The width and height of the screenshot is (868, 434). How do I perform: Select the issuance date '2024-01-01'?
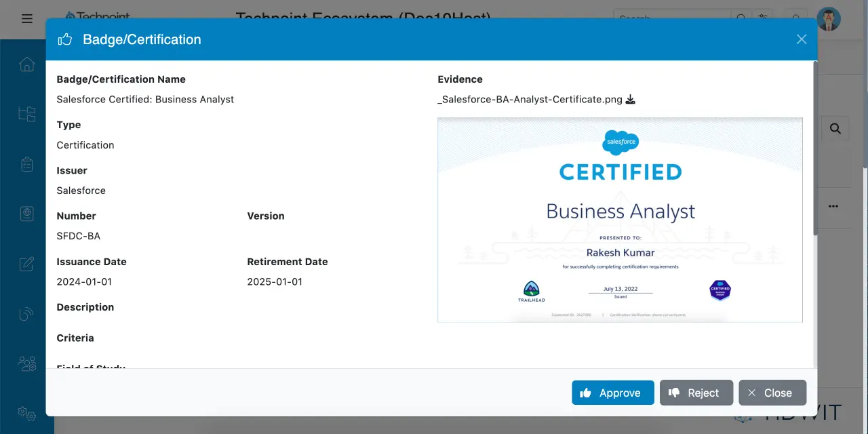click(84, 281)
